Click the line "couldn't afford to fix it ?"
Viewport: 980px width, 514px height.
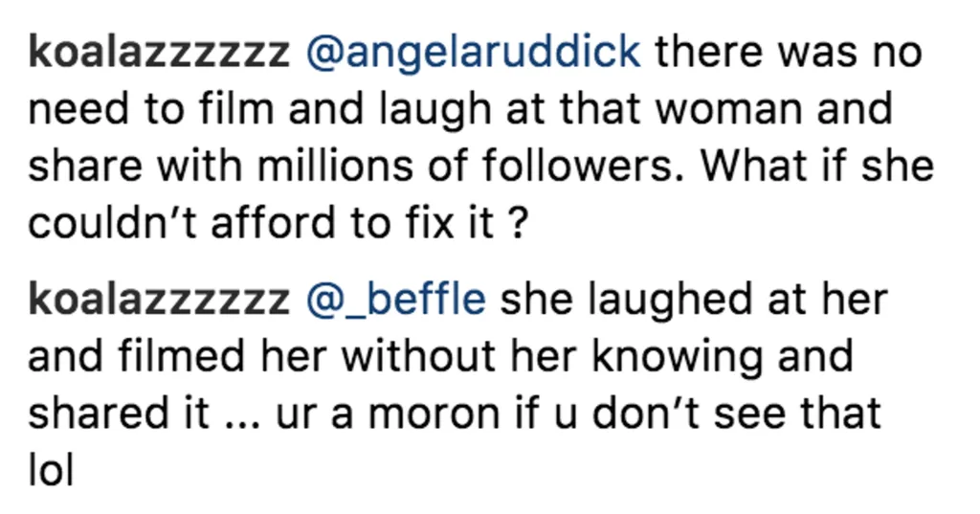coord(278,223)
